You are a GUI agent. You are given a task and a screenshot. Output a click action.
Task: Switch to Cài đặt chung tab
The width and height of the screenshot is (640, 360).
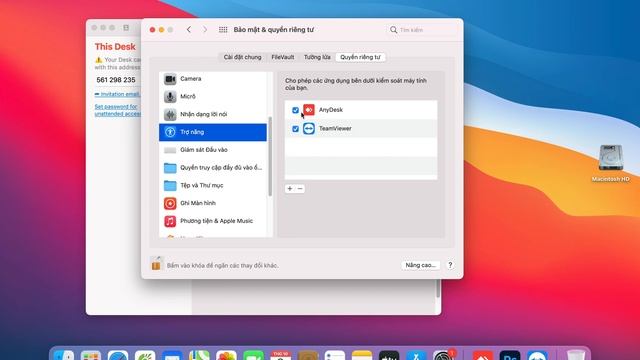coord(242,57)
